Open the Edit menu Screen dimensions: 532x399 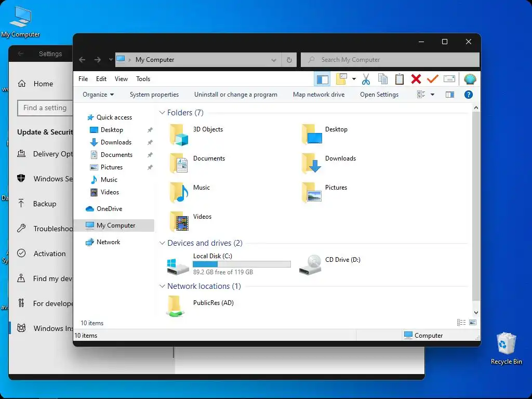101,79
